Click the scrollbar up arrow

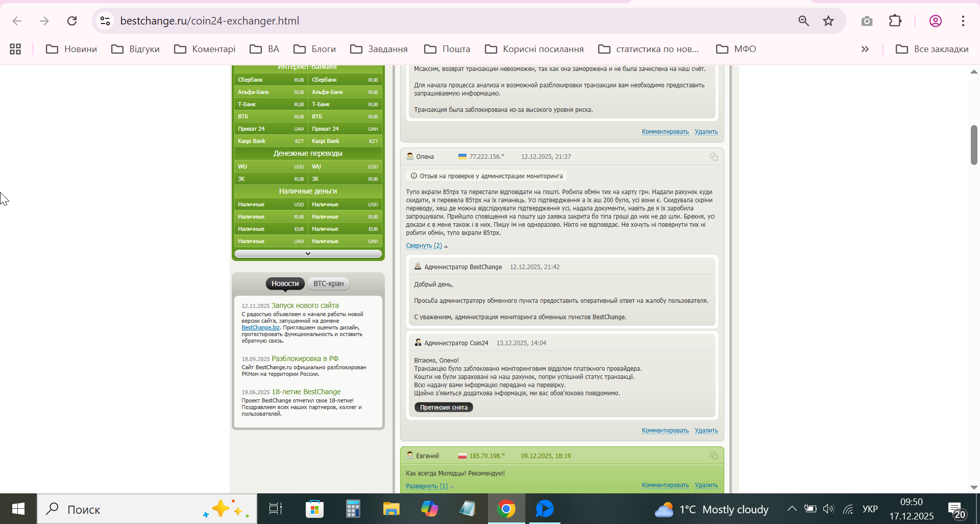tap(974, 72)
